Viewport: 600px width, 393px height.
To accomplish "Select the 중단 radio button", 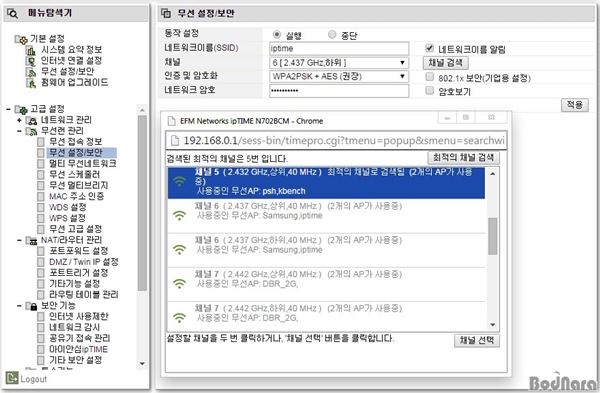I will point(332,34).
